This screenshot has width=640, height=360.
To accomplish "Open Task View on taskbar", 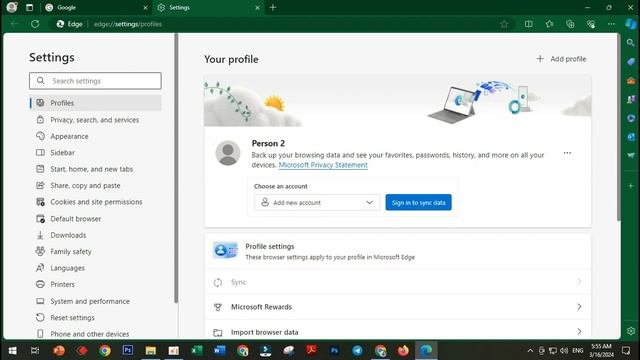I will pyautogui.click(x=35, y=351).
